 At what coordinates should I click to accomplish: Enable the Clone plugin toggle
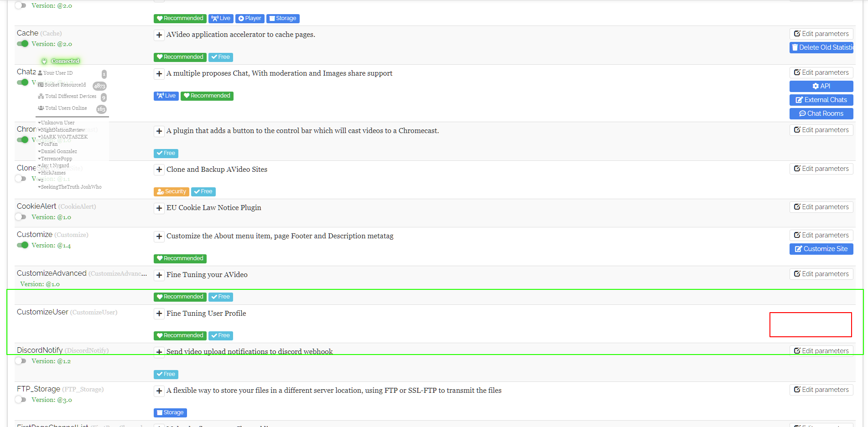tap(21, 179)
